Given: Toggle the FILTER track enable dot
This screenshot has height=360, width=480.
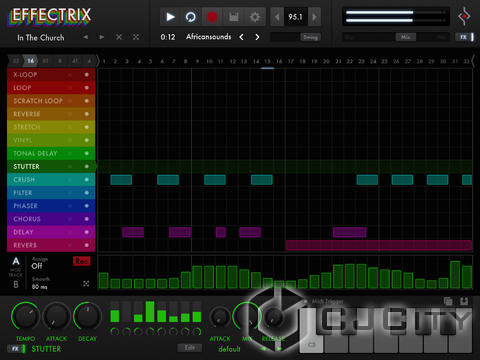Looking at the screenshot, I should click(87, 193).
